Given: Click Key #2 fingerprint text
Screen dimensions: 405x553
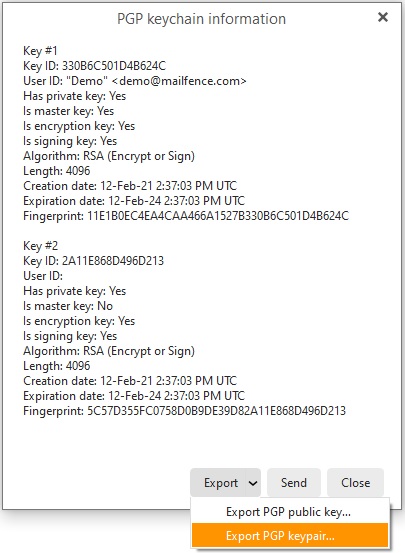Looking at the screenshot, I should coord(185,411).
